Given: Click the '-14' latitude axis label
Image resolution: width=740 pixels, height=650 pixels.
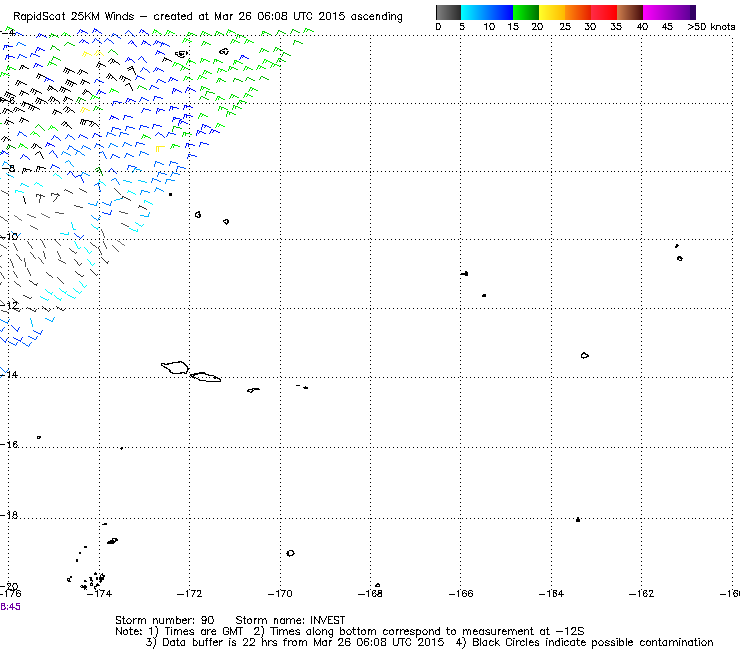Looking at the screenshot, I should [9, 374].
